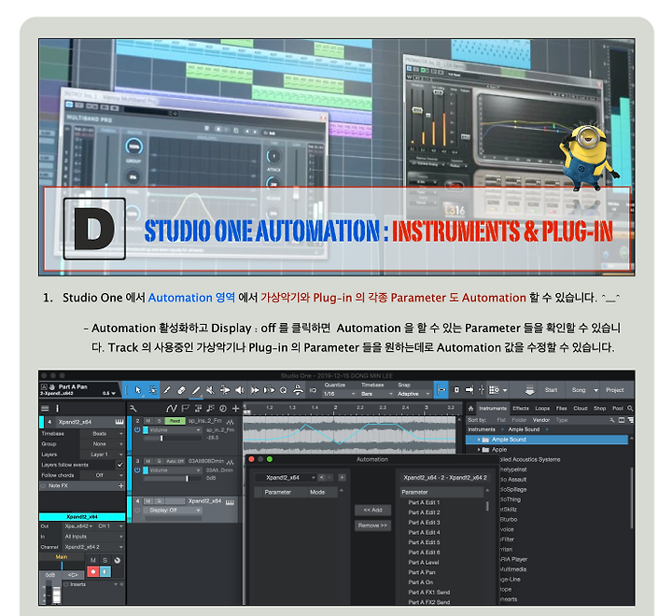Open Group None dropdown

pyautogui.click(x=102, y=444)
